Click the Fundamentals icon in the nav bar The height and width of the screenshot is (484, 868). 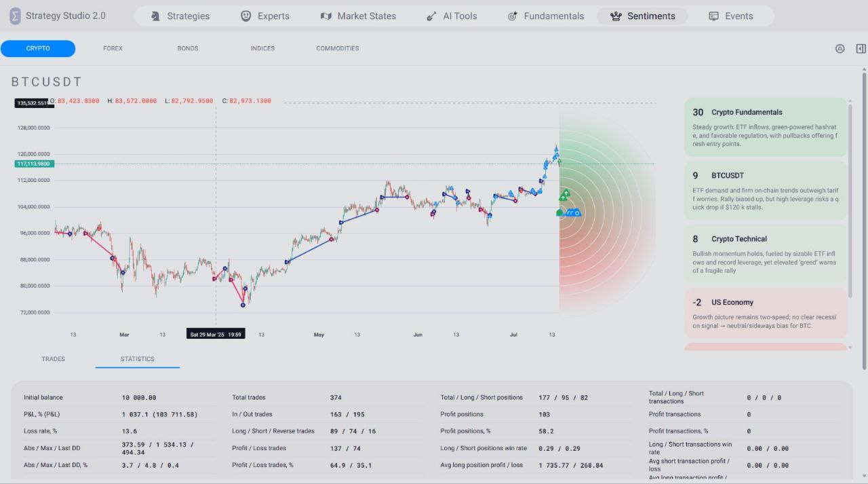pos(513,16)
